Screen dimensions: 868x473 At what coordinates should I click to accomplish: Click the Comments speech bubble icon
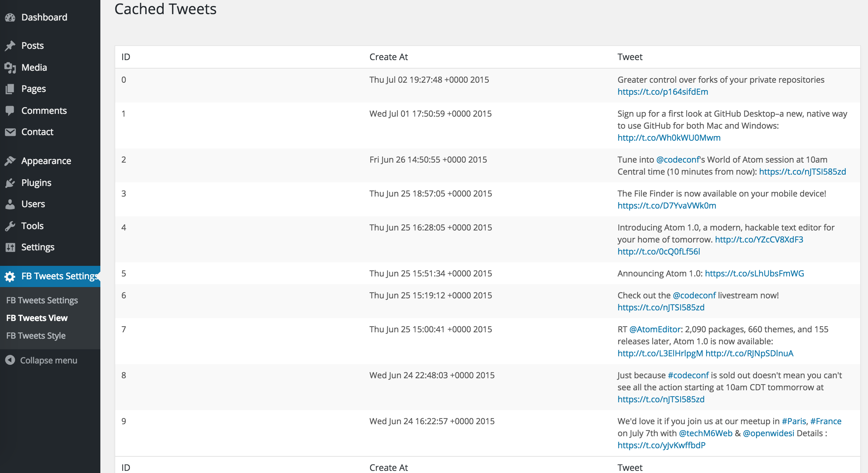click(x=10, y=111)
